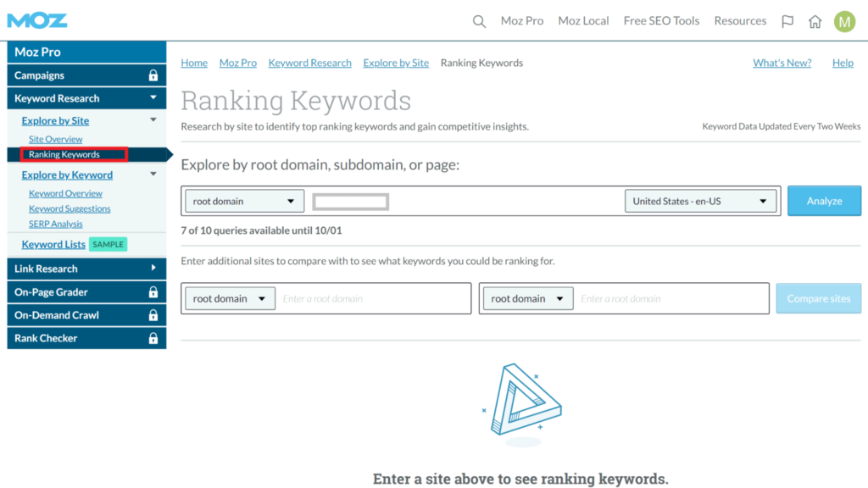Select On-Page Grader in the sidebar
The width and height of the screenshot is (868, 488).
click(x=87, y=292)
